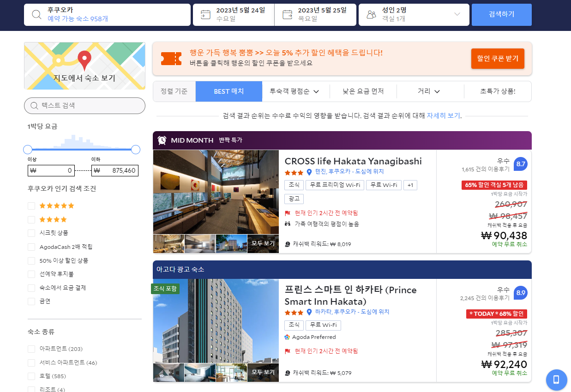The width and height of the screenshot is (571, 392).
Task: Click the red map pin on map preview
Action: coord(84,60)
